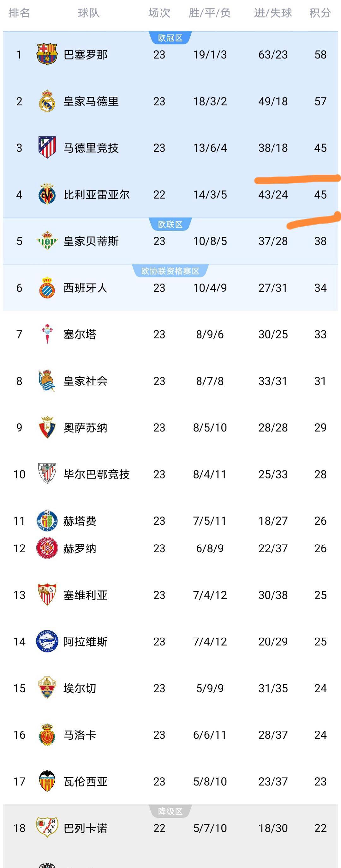
Task: Tap the 欧协联资格赛区 zone label
Action: click(x=170, y=271)
